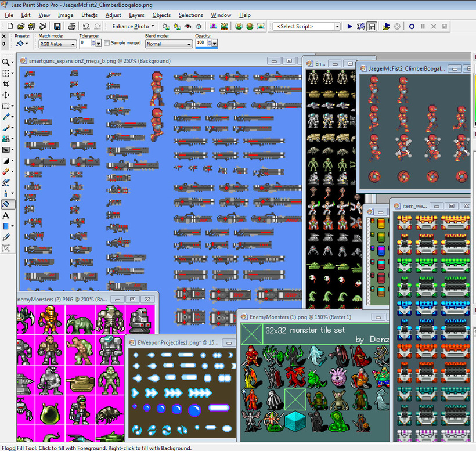Toggle the Sample merged checkbox
The height and width of the screenshot is (451, 476).
click(x=107, y=43)
